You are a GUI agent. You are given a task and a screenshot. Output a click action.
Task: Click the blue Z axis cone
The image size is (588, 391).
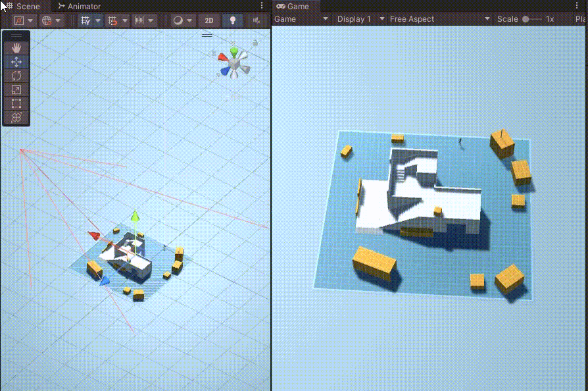pyautogui.click(x=225, y=71)
